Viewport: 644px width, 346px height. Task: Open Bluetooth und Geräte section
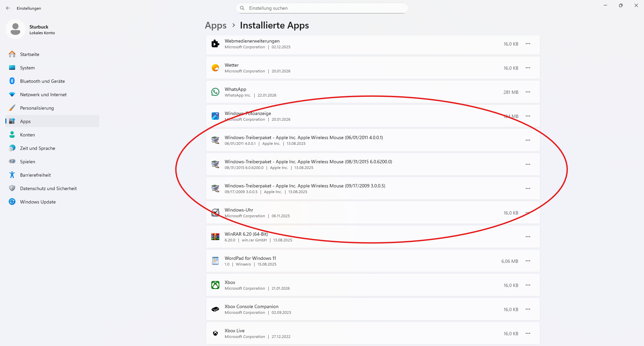[x=42, y=81]
